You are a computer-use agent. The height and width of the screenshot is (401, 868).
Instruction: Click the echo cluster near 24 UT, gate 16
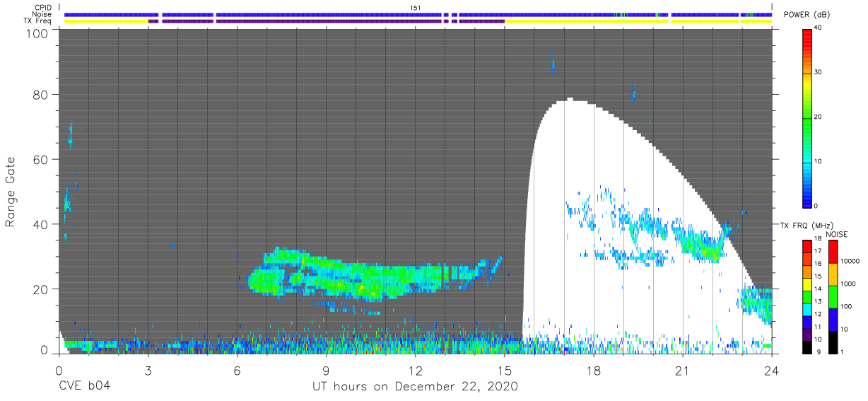756,304
